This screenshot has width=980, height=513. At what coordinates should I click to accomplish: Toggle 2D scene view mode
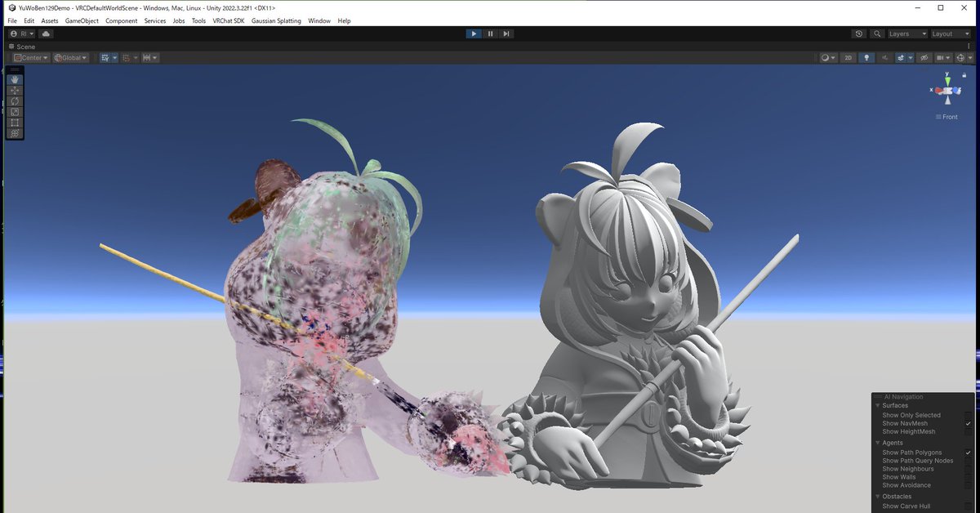(849, 58)
